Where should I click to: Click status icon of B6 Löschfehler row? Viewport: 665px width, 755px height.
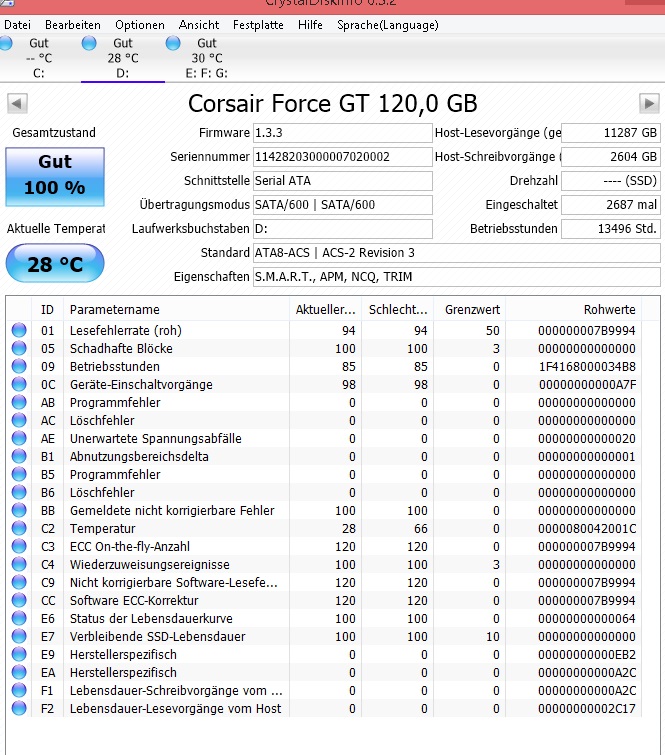tap(19, 492)
